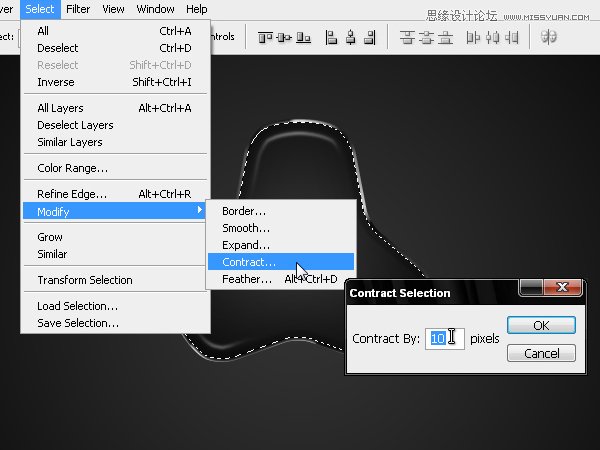
Task: Close the Contract Selection dialog
Action: (x=562, y=287)
